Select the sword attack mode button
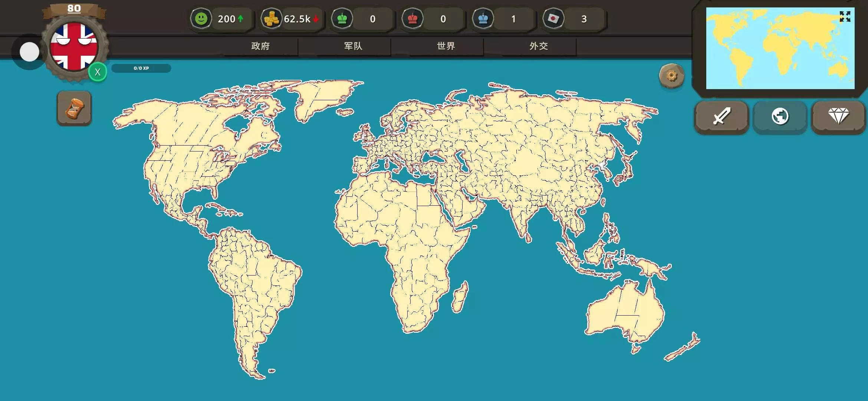 721,117
